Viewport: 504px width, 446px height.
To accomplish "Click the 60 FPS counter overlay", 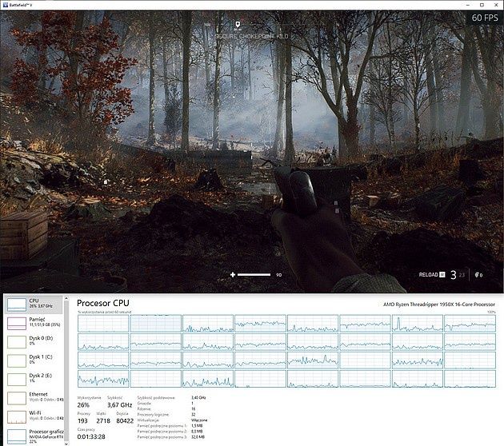I will [485, 18].
